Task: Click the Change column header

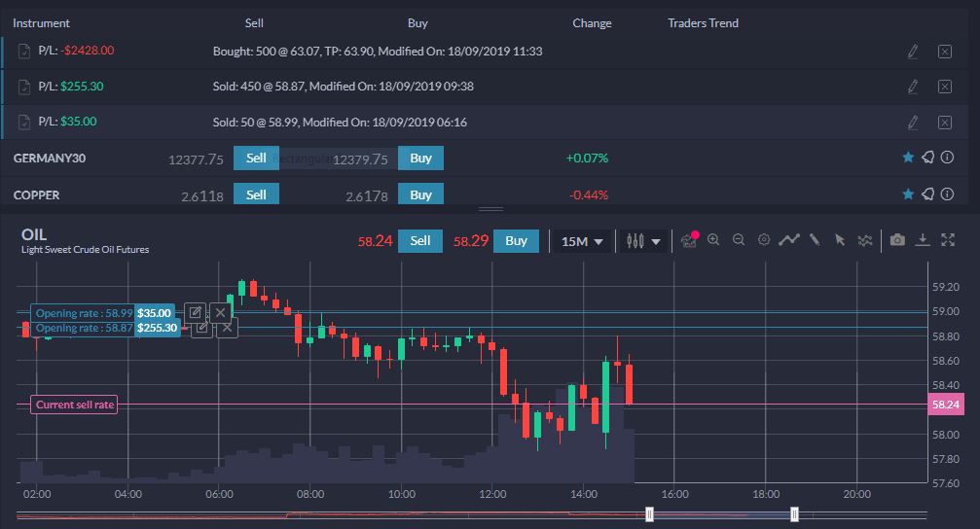Action: [x=592, y=23]
